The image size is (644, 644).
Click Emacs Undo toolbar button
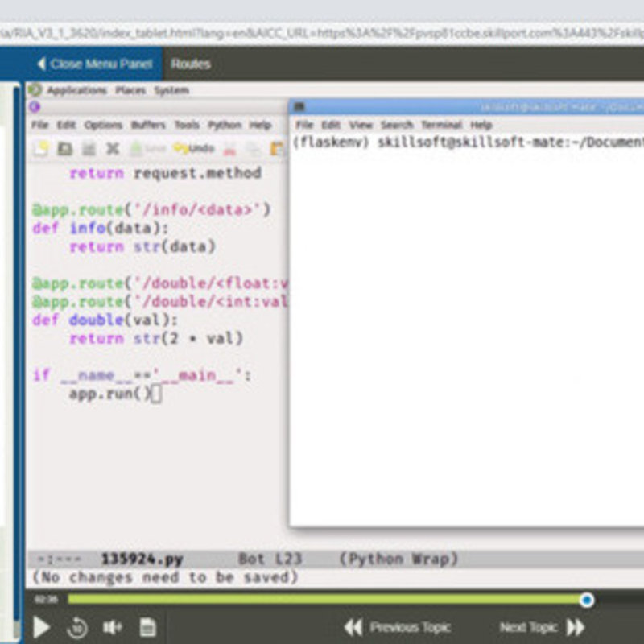tap(194, 148)
